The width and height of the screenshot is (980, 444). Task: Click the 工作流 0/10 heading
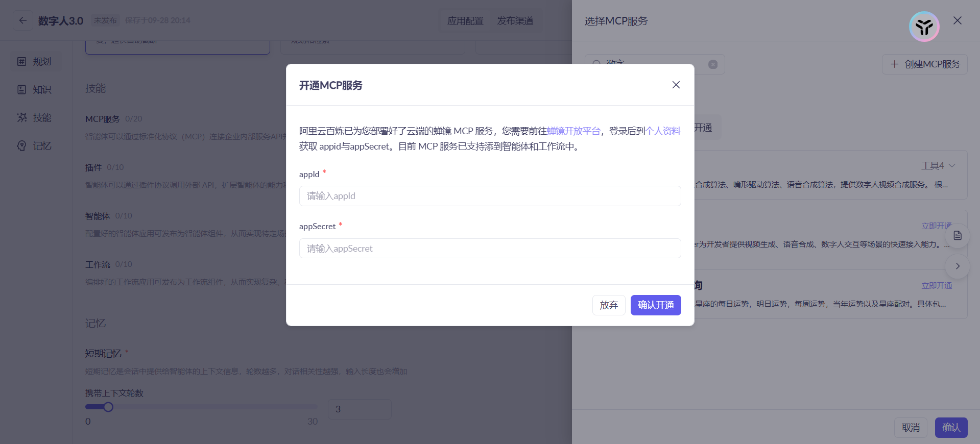(109, 264)
